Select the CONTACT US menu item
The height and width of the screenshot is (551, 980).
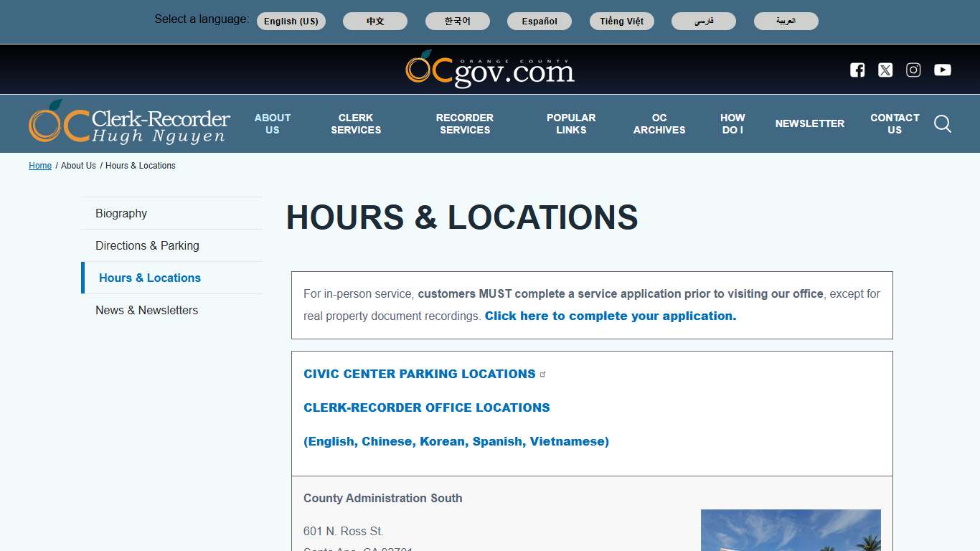click(895, 123)
